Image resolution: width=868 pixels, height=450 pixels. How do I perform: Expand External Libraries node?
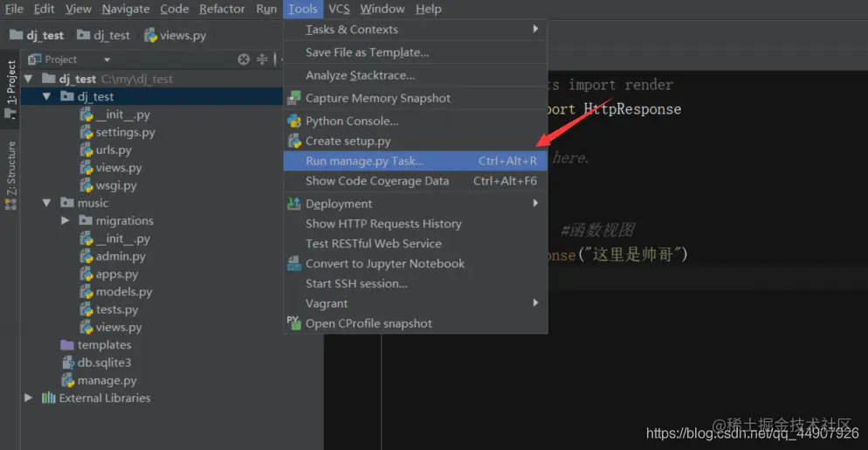pos(29,398)
